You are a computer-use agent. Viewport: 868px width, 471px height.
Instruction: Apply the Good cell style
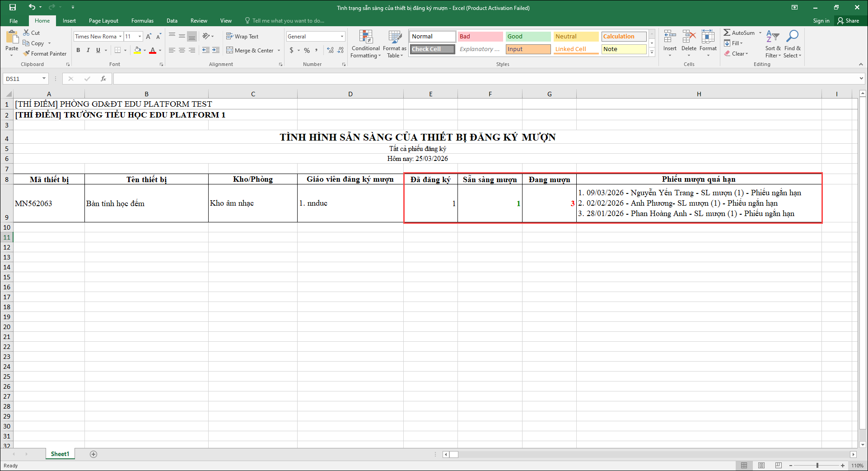click(x=528, y=37)
